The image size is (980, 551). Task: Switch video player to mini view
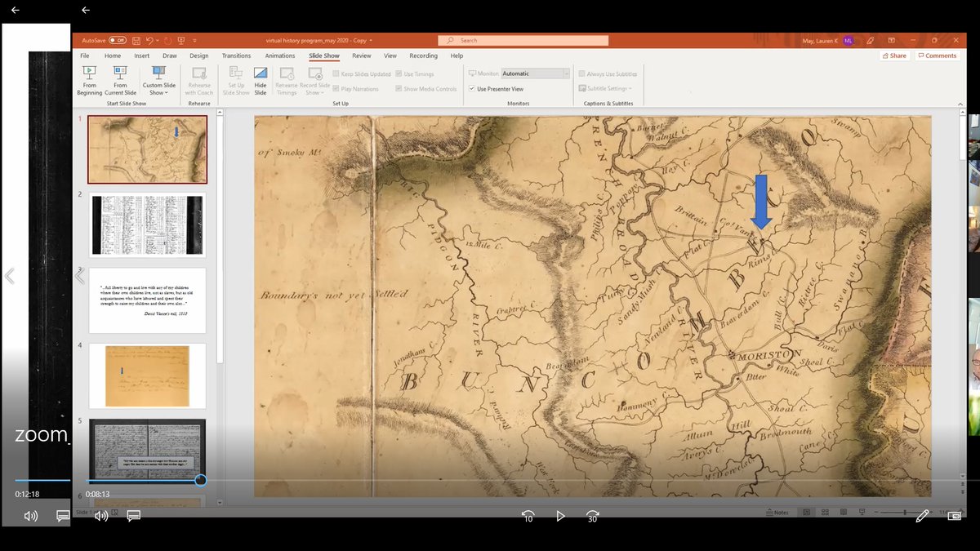click(x=953, y=516)
